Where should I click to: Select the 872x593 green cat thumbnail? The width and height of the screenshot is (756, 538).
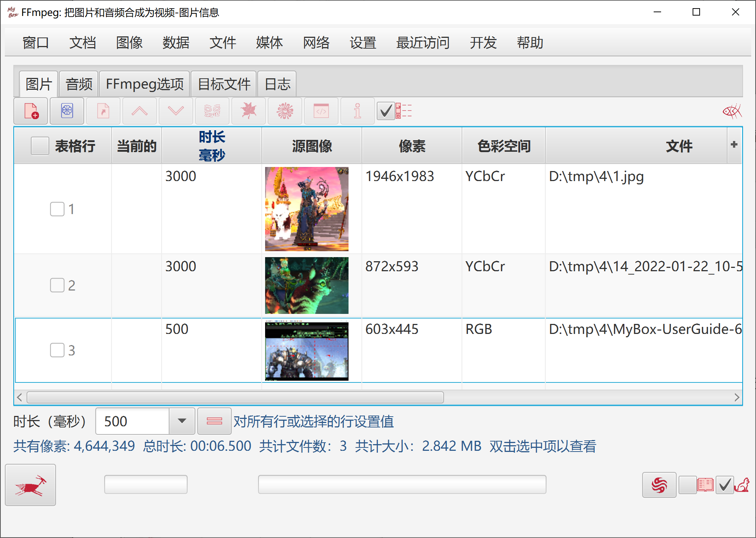[307, 285]
